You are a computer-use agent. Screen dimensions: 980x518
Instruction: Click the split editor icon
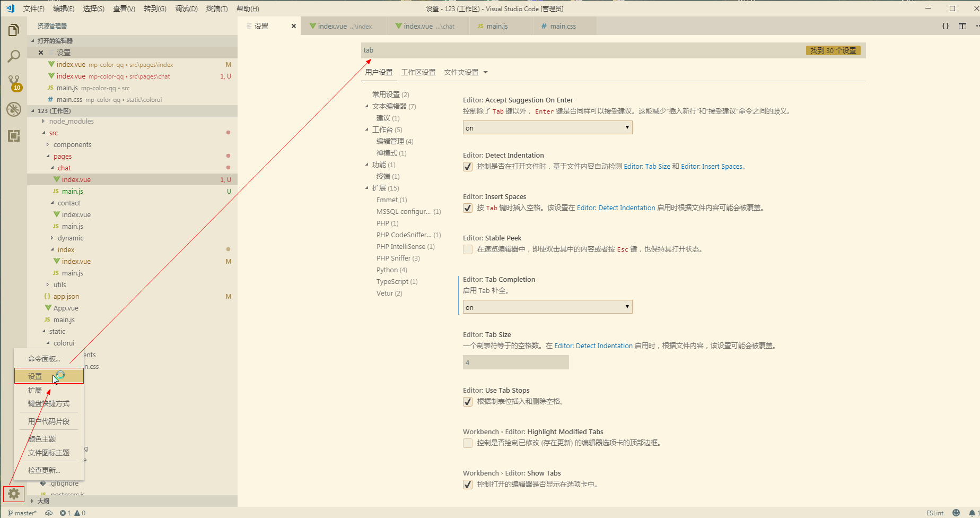tap(962, 26)
